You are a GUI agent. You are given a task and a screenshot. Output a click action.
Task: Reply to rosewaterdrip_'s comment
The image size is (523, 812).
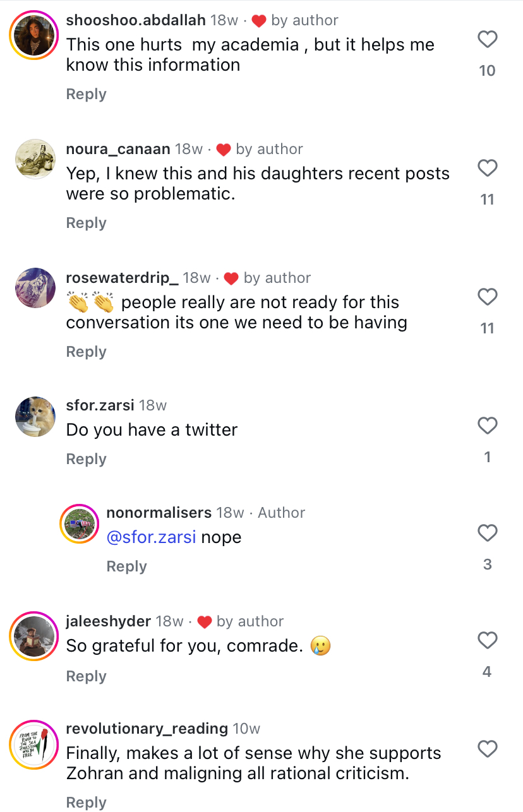click(x=86, y=352)
